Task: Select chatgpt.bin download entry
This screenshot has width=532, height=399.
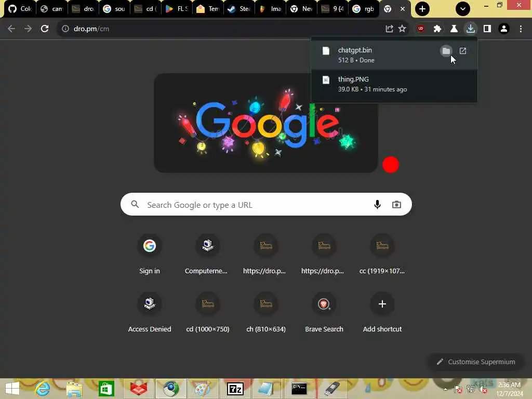Action: 394,55
